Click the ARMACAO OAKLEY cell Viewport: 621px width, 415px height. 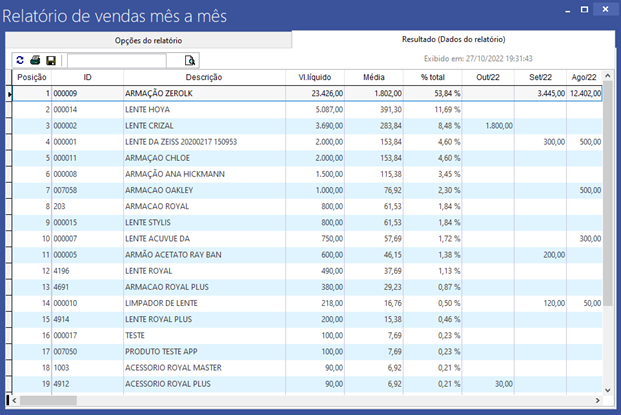204,190
